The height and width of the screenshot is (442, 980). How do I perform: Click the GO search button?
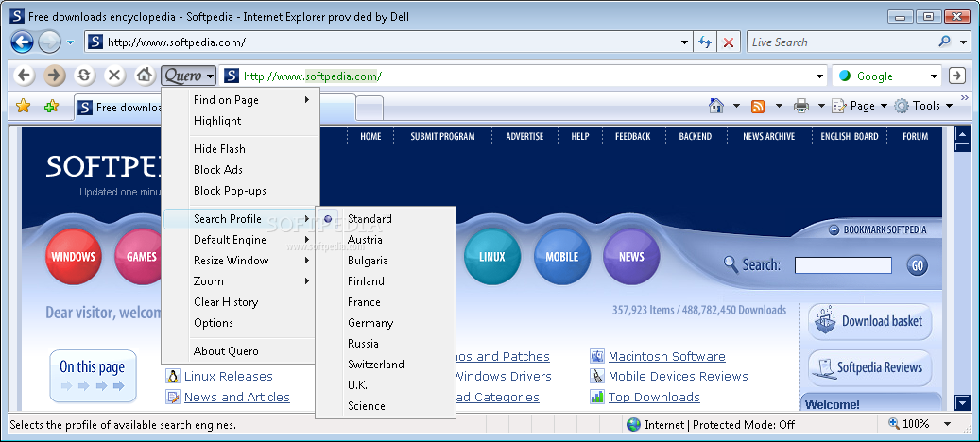917,265
